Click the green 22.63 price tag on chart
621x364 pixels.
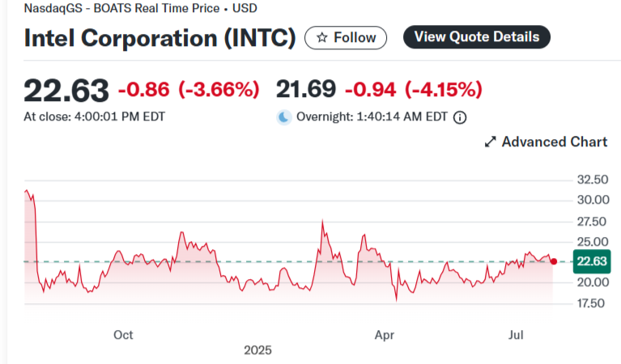point(590,261)
